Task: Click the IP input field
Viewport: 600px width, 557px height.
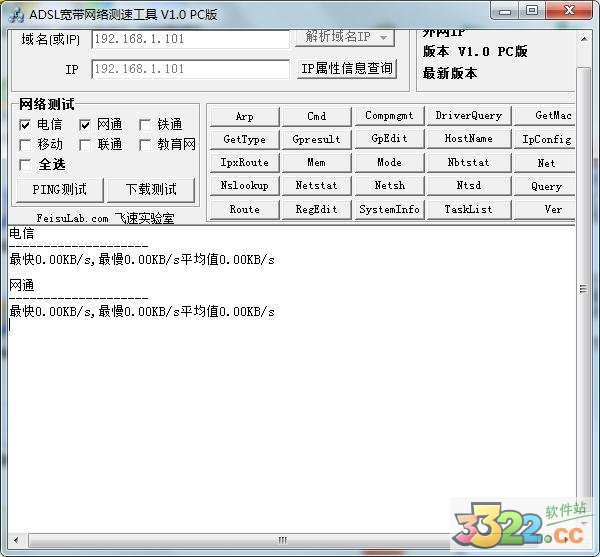Action: 191,69
